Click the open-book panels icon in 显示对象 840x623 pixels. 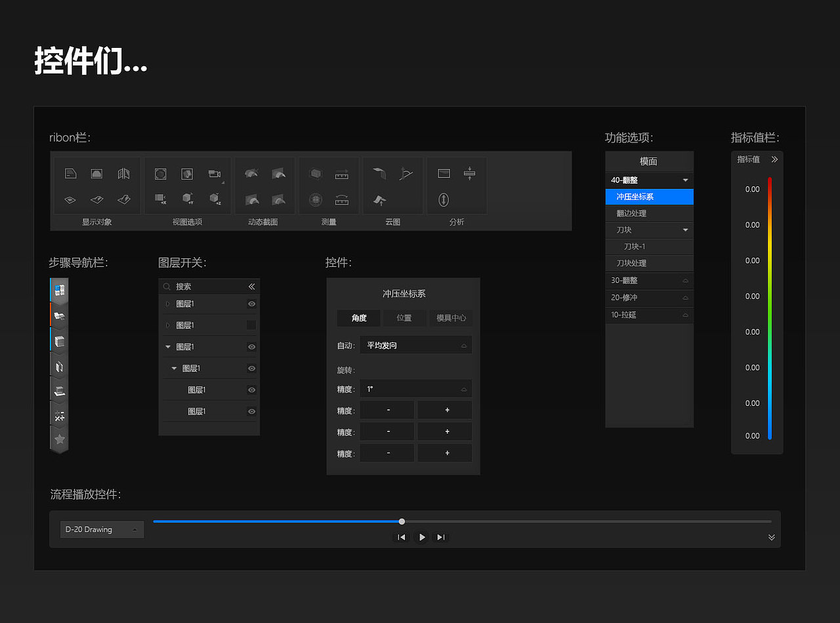pyautogui.click(x=123, y=174)
